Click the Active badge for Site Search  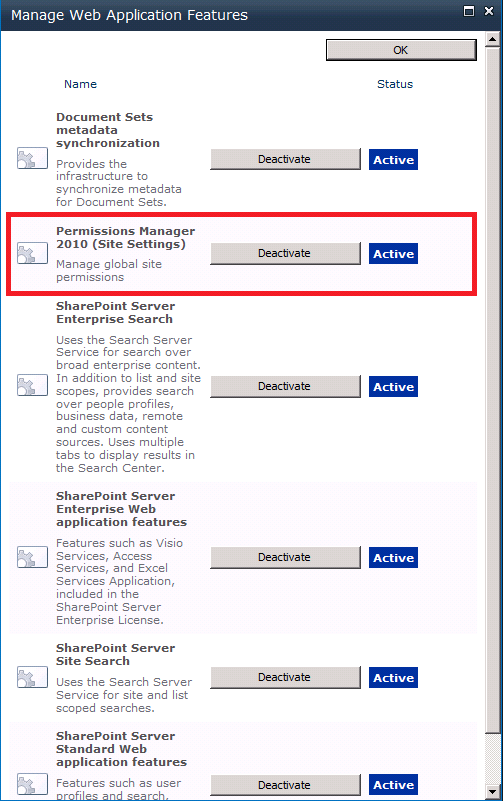click(x=393, y=678)
